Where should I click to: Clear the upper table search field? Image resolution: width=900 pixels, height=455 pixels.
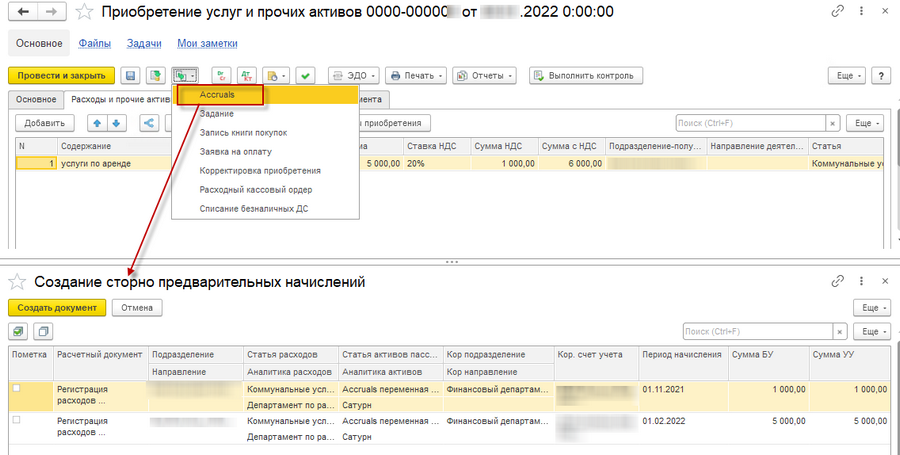click(x=833, y=123)
